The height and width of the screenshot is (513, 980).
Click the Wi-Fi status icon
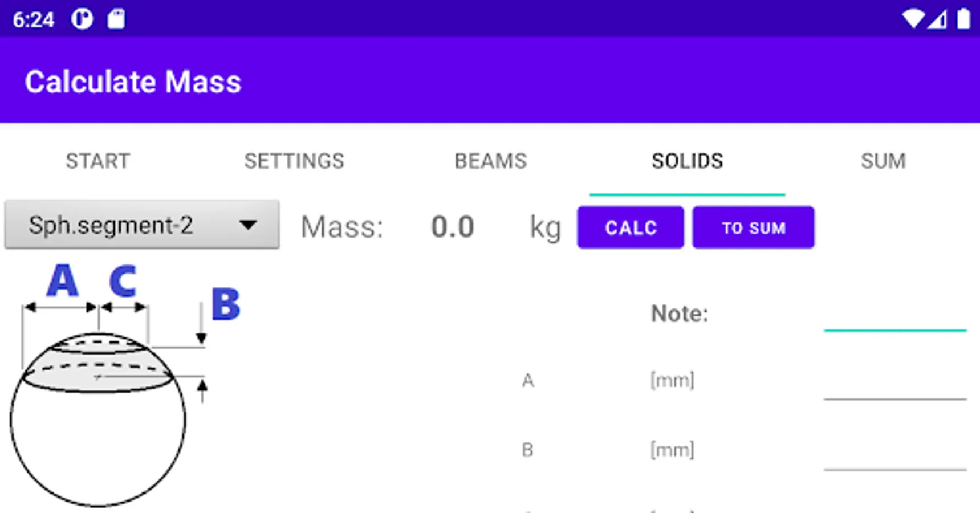point(912,19)
